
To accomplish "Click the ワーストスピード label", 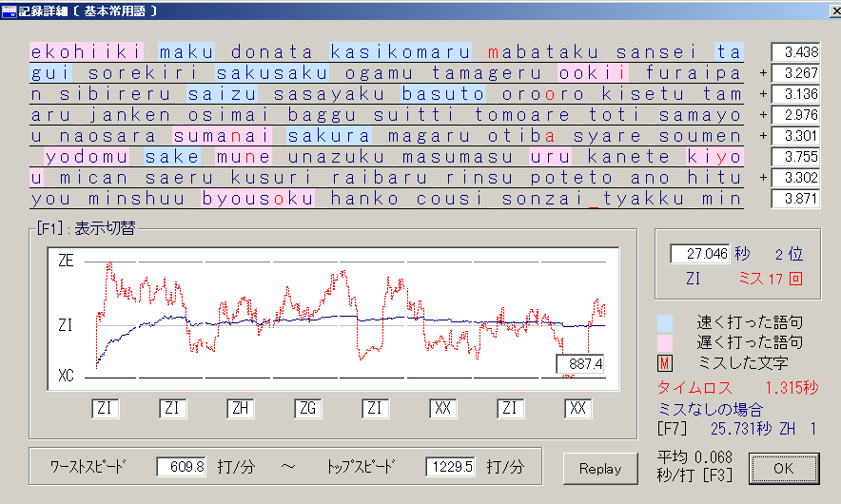I will [x=88, y=467].
